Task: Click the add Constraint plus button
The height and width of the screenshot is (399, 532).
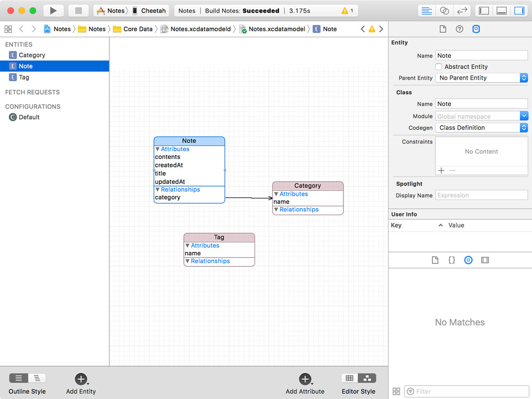Action: pos(441,170)
